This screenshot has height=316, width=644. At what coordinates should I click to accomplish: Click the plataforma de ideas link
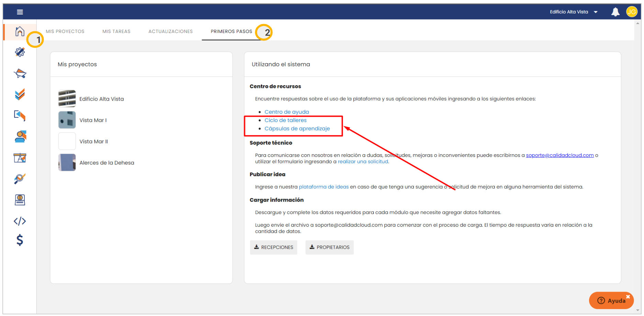tap(324, 187)
